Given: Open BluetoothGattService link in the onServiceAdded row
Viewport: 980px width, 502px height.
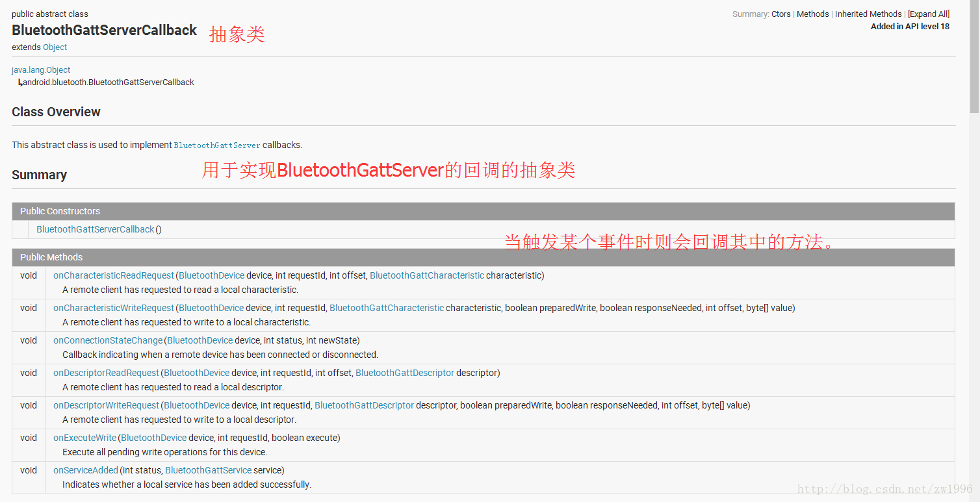Looking at the screenshot, I should (x=209, y=470).
